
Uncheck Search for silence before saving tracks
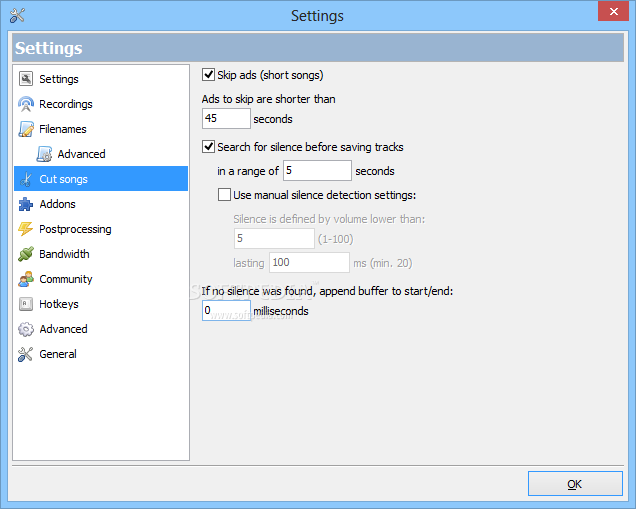coord(208,147)
